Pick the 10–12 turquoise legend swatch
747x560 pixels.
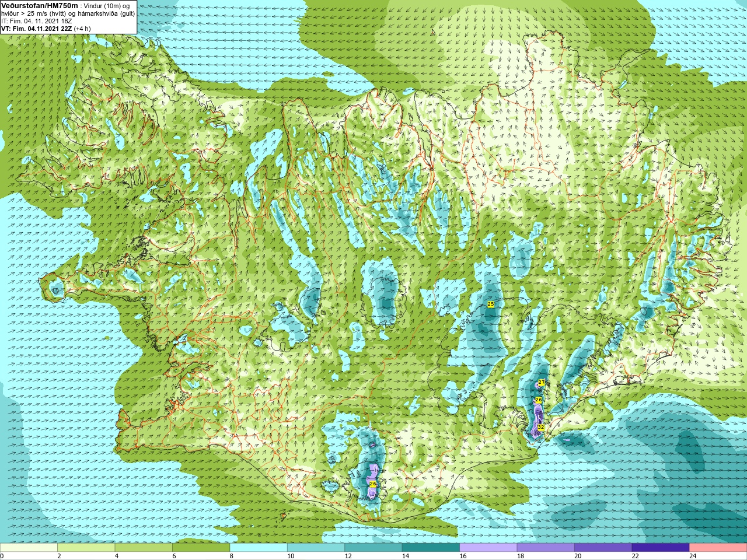click(316, 548)
